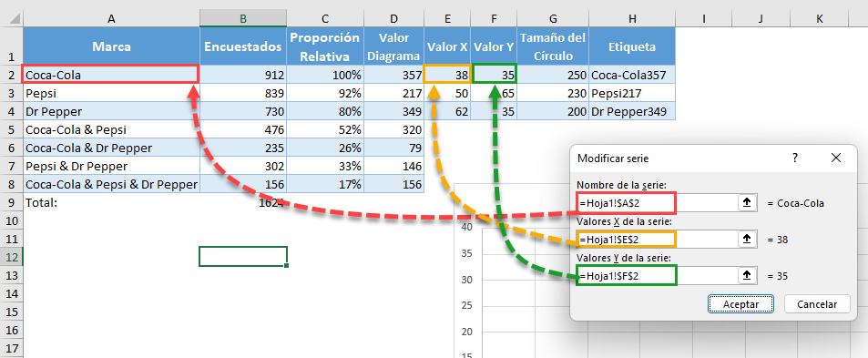Select Valor Diagrama cell 357
The height and width of the screenshot is (358, 868).
coord(393,75)
